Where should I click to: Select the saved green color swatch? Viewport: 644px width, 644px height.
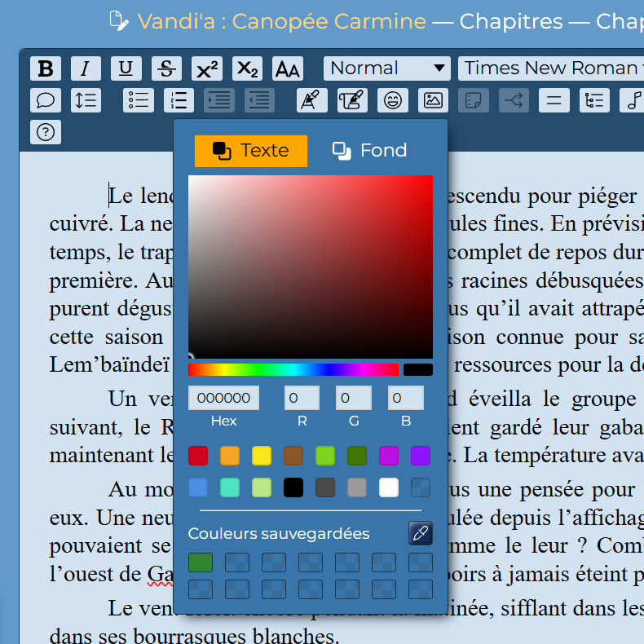pyautogui.click(x=201, y=562)
